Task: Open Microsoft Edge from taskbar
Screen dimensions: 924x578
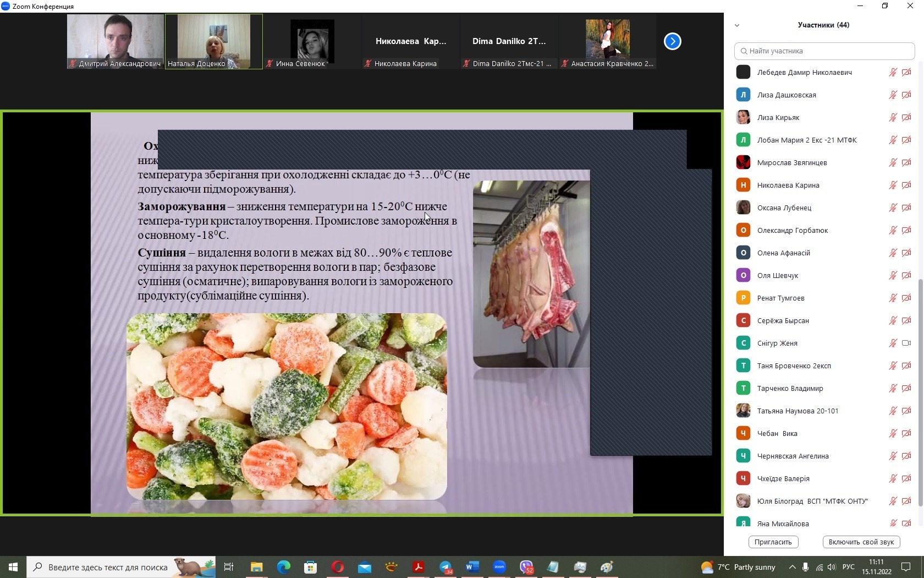Action: point(284,567)
